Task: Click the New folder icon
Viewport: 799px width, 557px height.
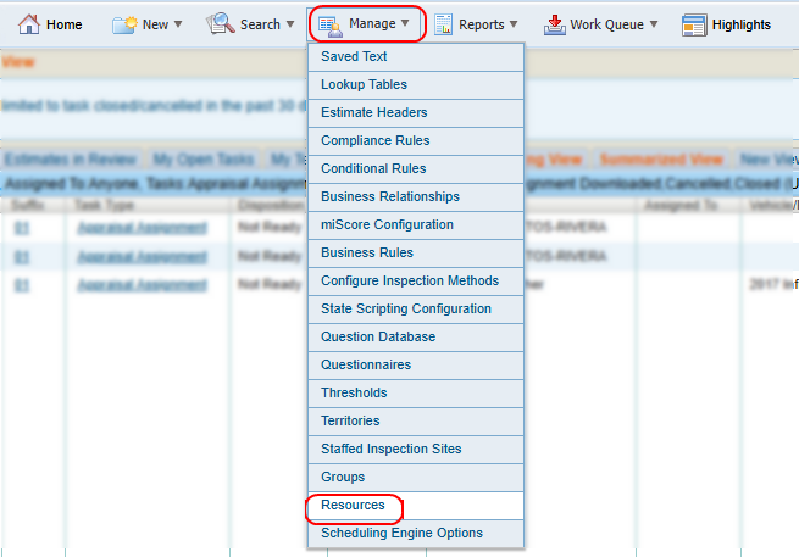Action: tap(124, 24)
